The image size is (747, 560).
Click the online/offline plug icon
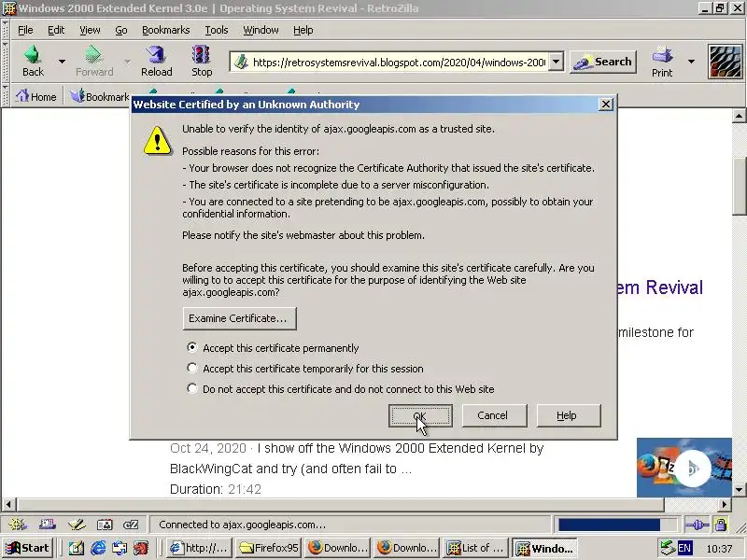[x=697, y=525]
